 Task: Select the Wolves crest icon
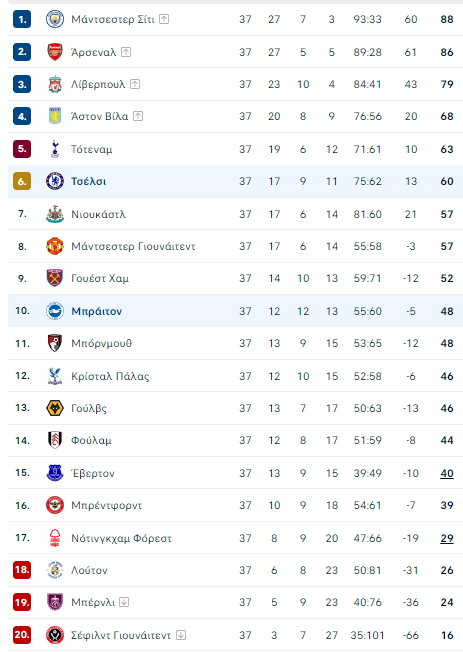coord(54,408)
